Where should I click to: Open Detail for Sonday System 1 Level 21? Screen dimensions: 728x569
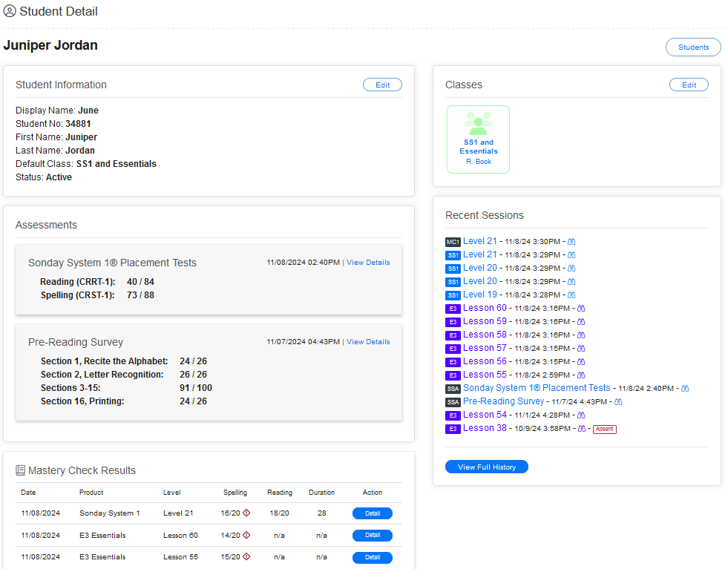coord(373,513)
